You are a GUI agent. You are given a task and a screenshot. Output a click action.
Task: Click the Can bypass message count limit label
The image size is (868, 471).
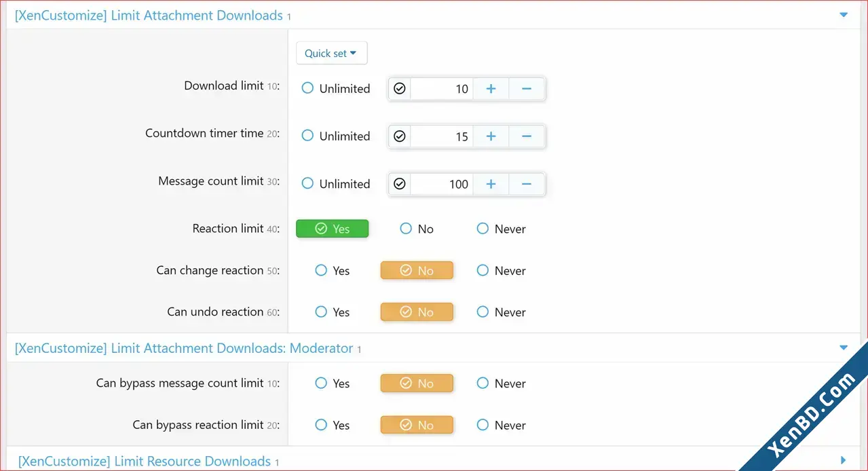coord(180,383)
